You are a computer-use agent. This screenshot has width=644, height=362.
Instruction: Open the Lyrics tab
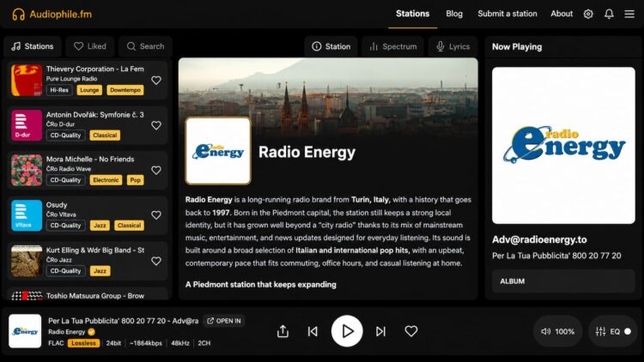[453, 47]
